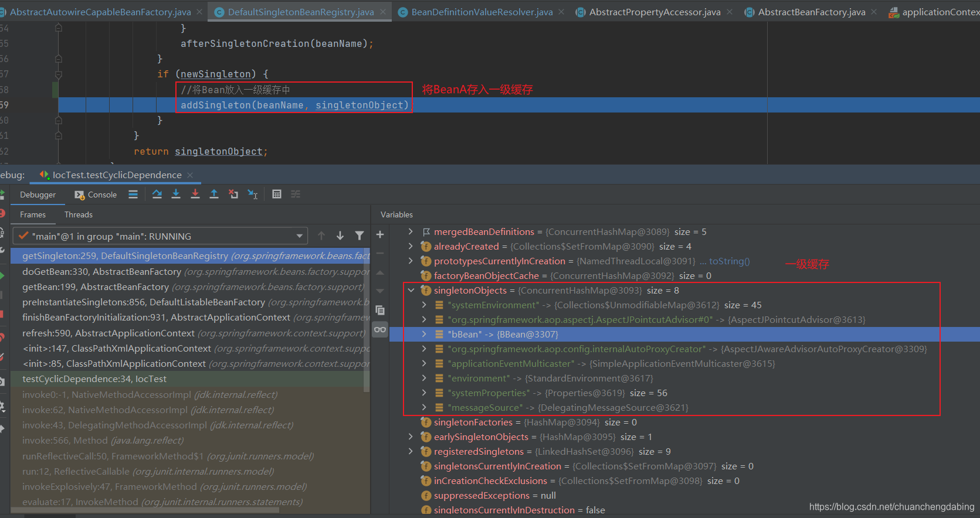Select doGetBean:330 stack frame
The image size is (980, 518).
(x=190, y=271)
